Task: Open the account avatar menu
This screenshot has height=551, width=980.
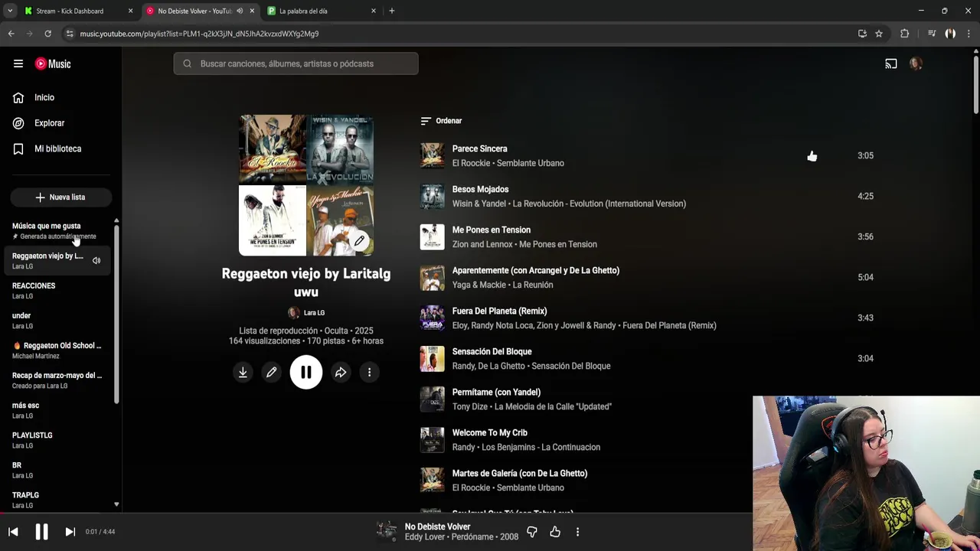Action: coord(916,64)
